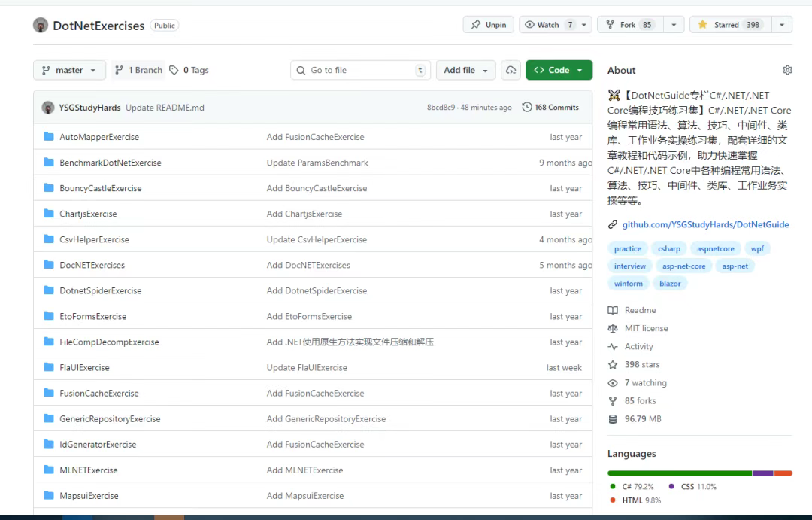Select the winform topic tag
The height and width of the screenshot is (520, 812).
[628, 284]
